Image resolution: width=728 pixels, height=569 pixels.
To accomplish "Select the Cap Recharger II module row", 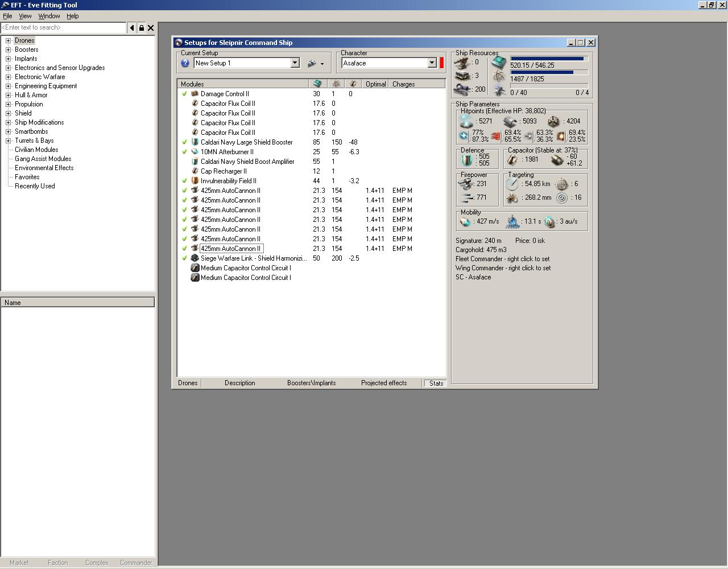I will (311, 171).
